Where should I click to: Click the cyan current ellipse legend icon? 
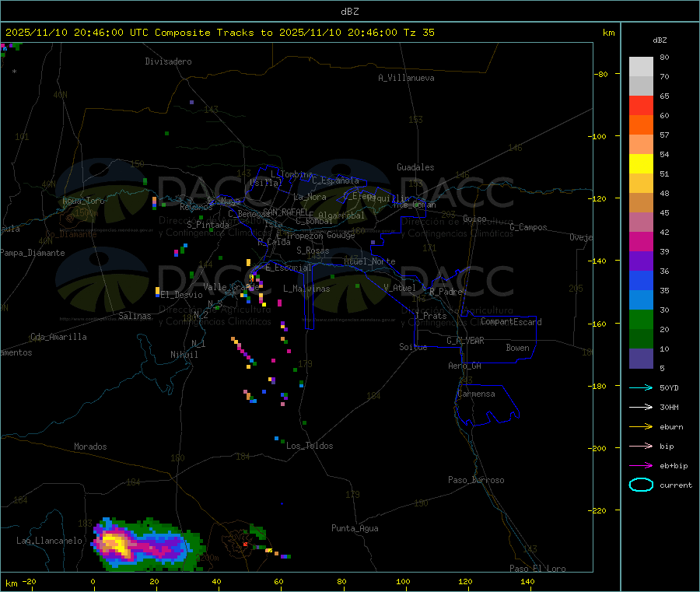coord(641,485)
